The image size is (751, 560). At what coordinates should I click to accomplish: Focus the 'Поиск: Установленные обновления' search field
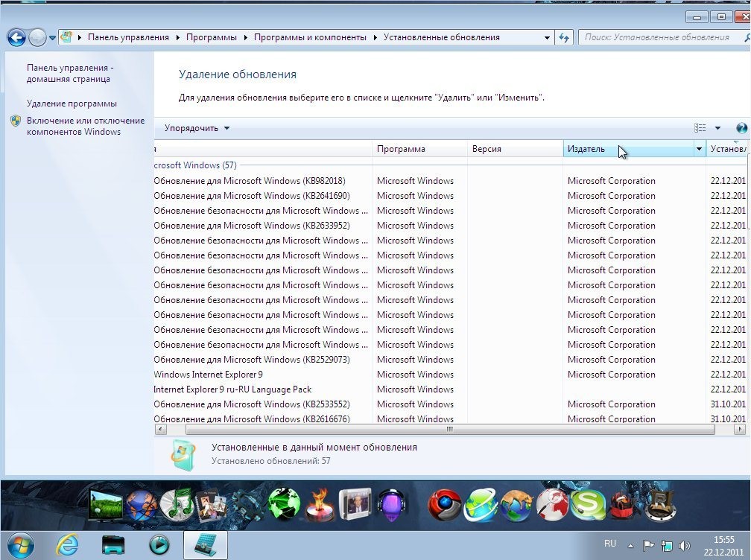tap(661, 37)
